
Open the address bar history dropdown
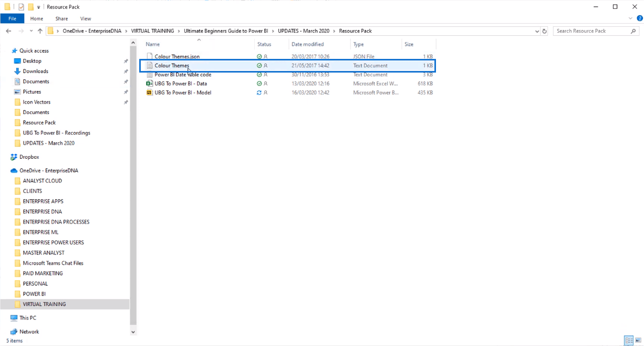pyautogui.click(x=536, y=31)
